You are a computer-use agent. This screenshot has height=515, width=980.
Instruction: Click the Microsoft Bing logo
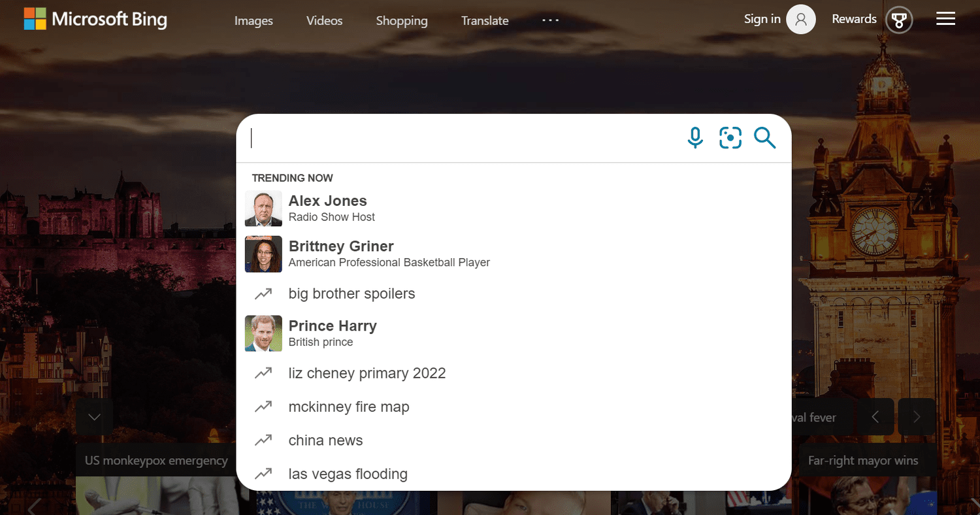click(95, 20)
